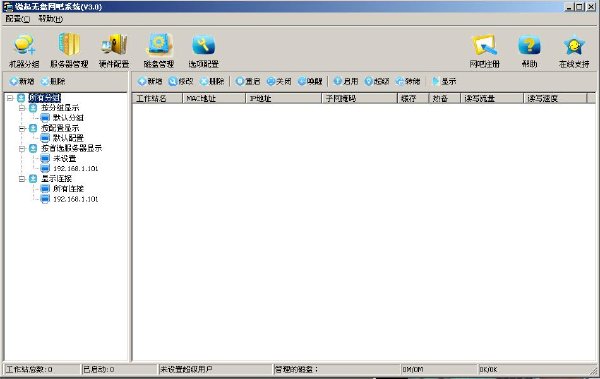Image resolution: width=600 pixels, height=379 pixels.
Task: Collapse the 显示连接 node
Action: (x=22, y=179)
